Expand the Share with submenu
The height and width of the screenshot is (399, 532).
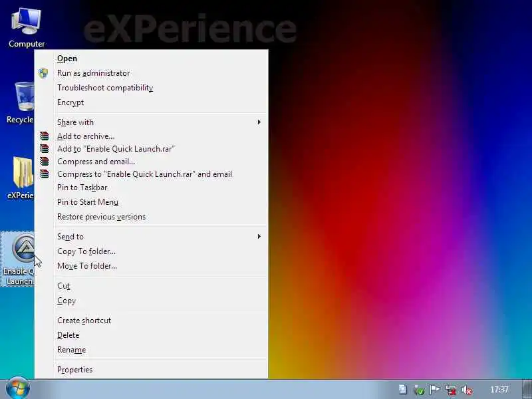coord(152,122)
